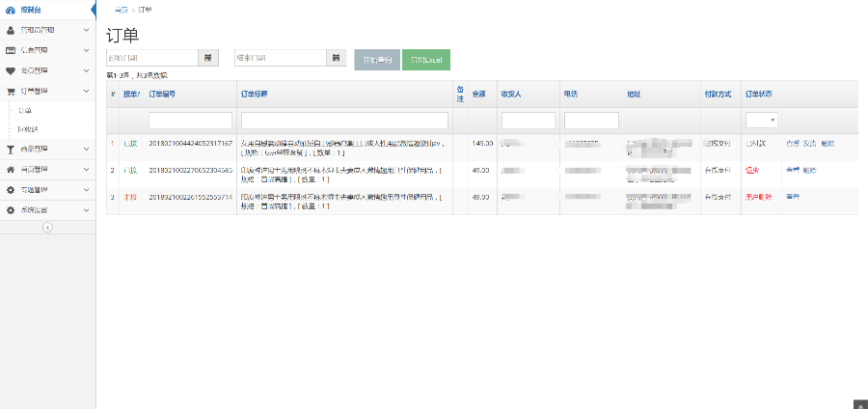Sort by the 订单编号 column header
This screenshot has height=409, width=868.
(x=162, y=95)
